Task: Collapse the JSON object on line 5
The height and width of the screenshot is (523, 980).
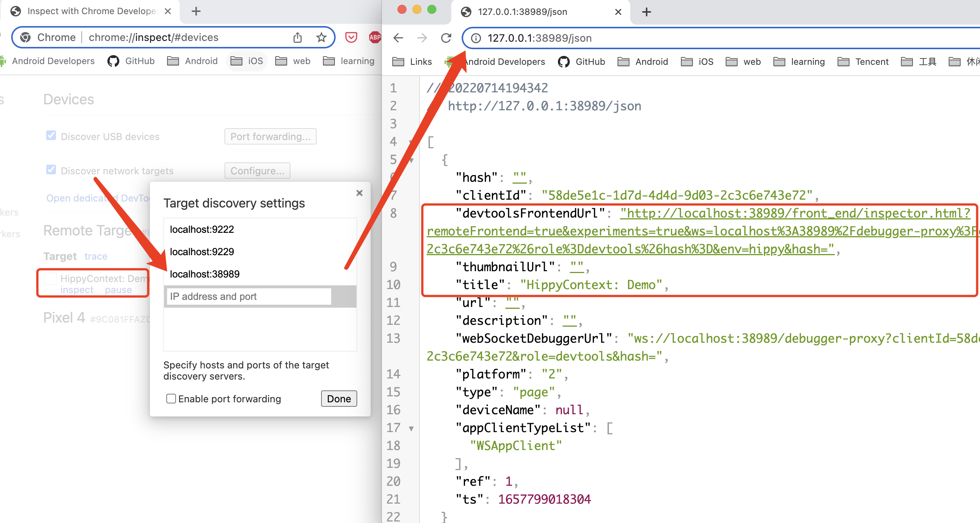Action: 411,160
